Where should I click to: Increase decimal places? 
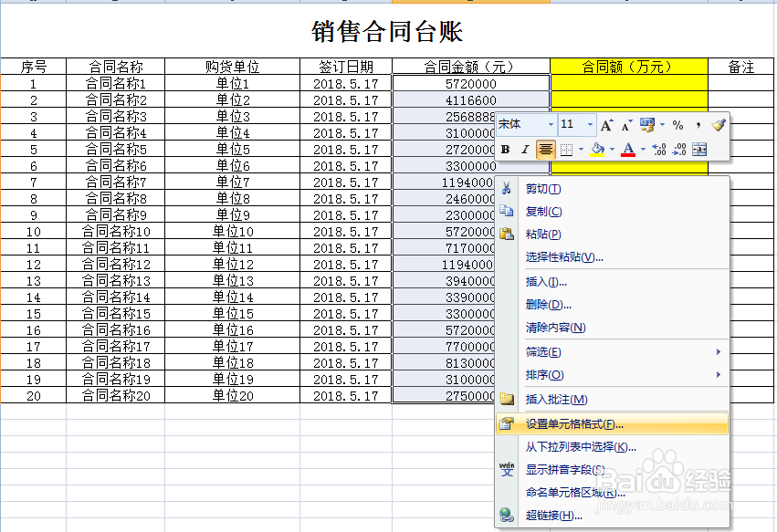[x=658, y=150]
